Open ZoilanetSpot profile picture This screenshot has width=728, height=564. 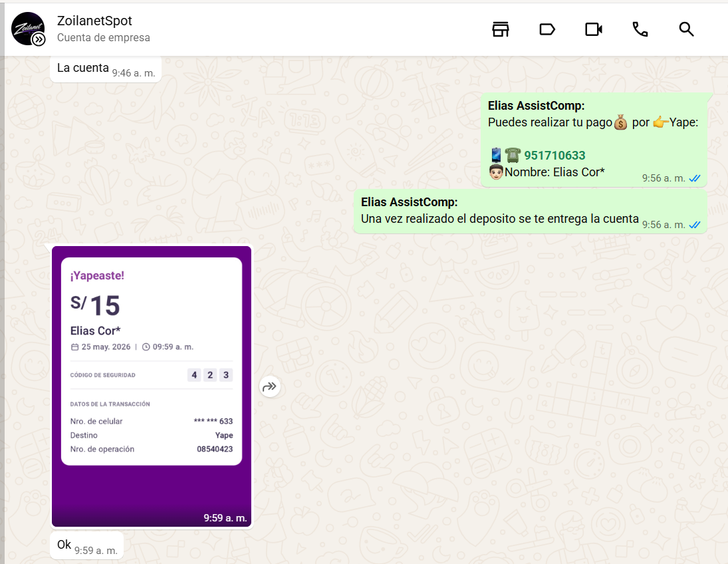pyautogui.click(x=28, y=29)
